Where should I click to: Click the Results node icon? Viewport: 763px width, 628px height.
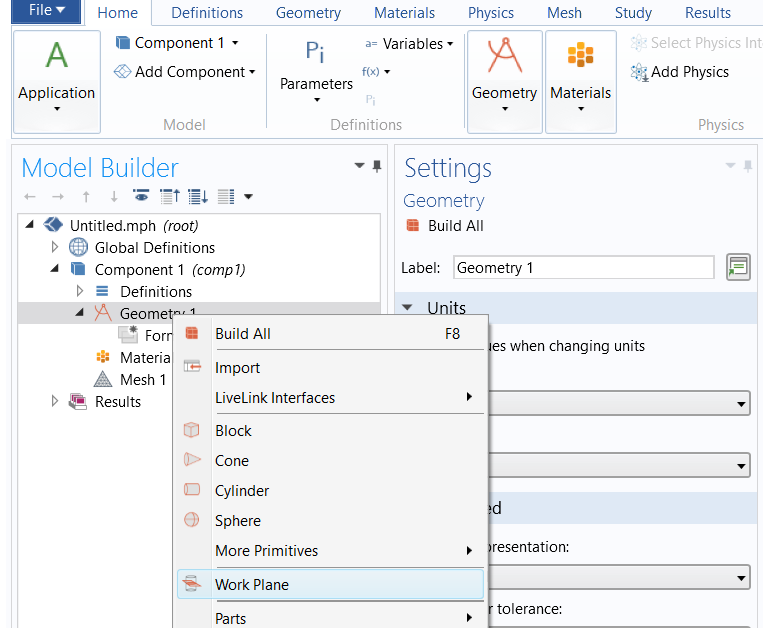click(x=78, y=401)
